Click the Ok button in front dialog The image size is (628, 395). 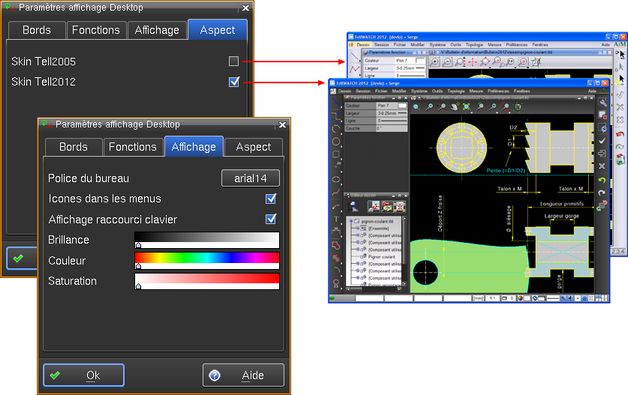84,375
